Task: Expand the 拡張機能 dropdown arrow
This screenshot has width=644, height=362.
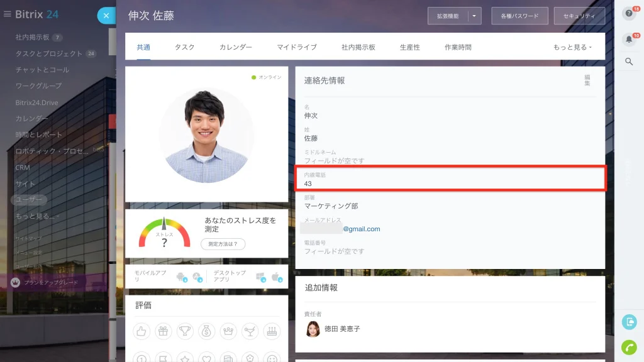Action: click(474, 16)
